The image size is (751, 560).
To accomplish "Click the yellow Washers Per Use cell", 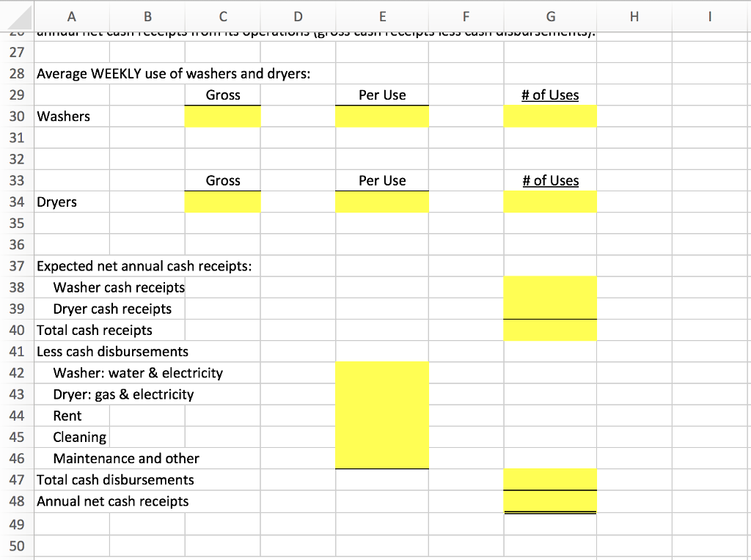I will click(x=382, y=116).
